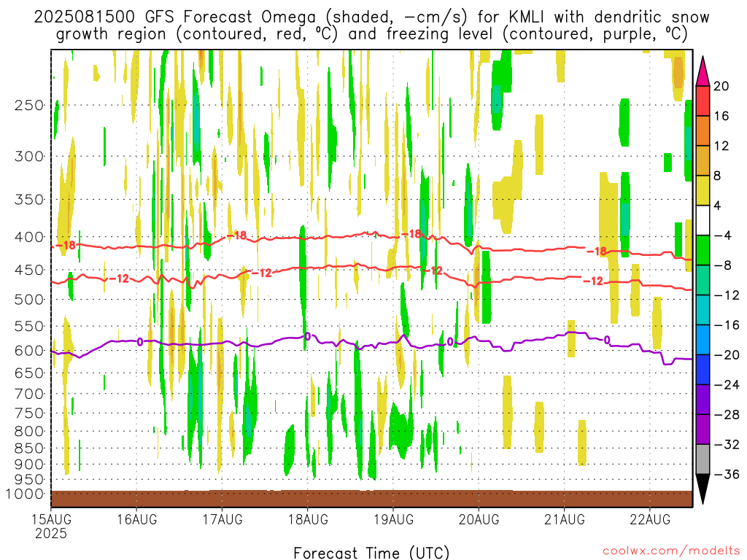Click the 350 pressure level label
Viewport: 747px width, 560px height.
tap(29, 199)
